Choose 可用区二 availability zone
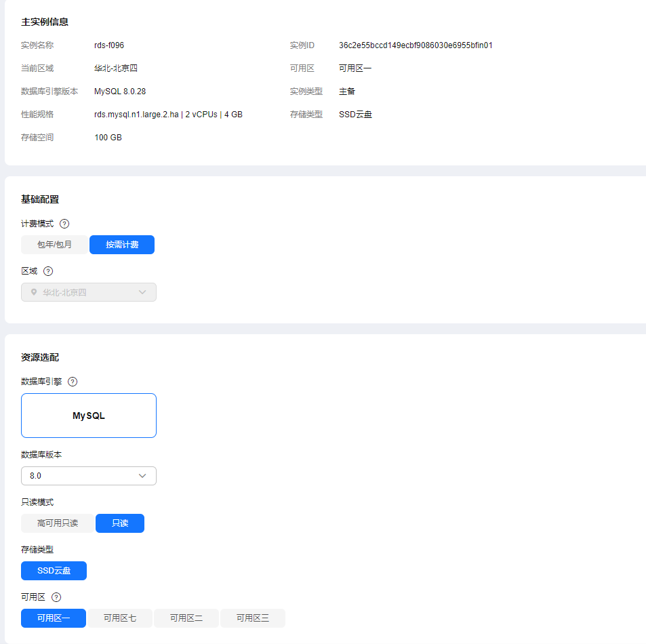 [x=186, y=618]
